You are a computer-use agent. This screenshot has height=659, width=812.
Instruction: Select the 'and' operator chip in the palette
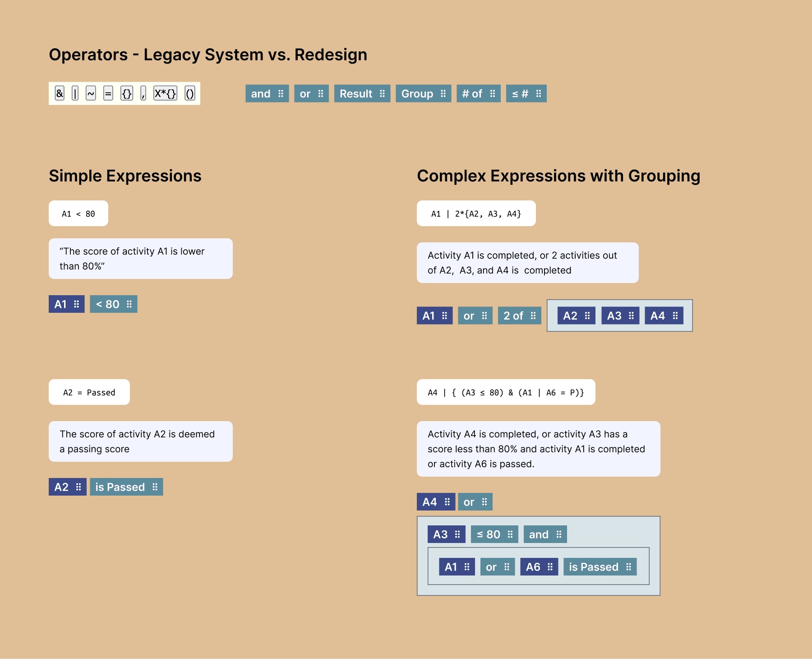click(267, 93)
